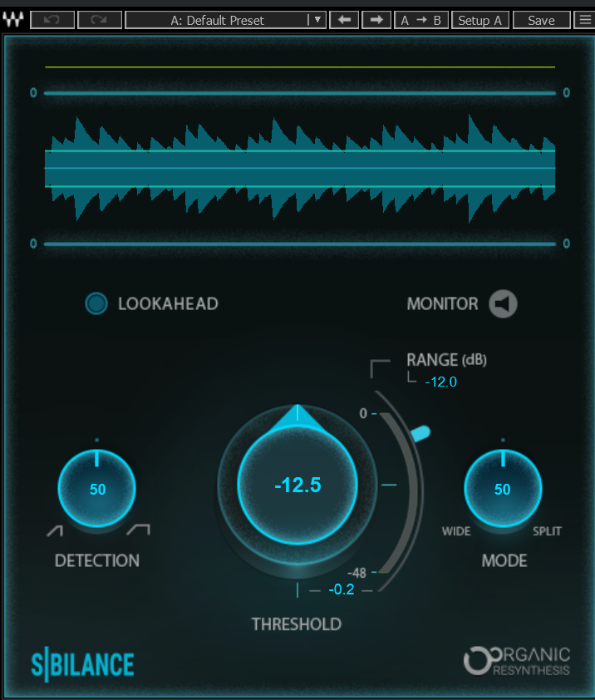Click the slow attack detection icon
The width and height of the screenshot is (595, 700).
coord(55,530)
